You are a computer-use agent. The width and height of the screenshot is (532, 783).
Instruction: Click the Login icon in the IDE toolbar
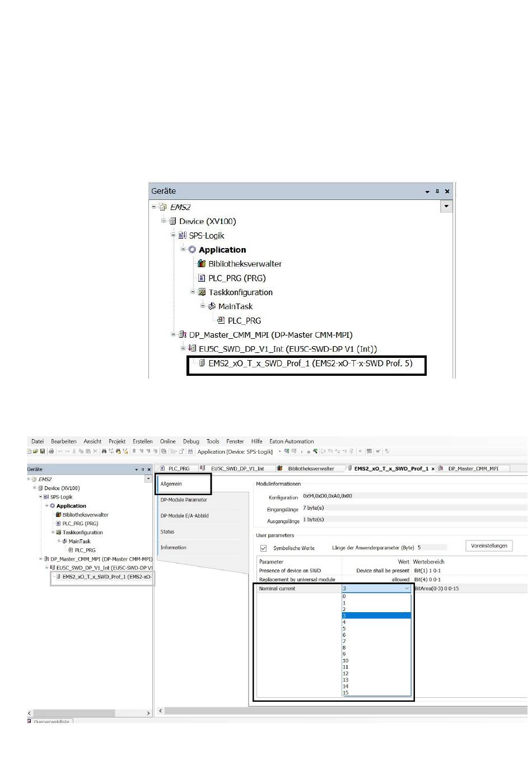(x=287, y=451)
